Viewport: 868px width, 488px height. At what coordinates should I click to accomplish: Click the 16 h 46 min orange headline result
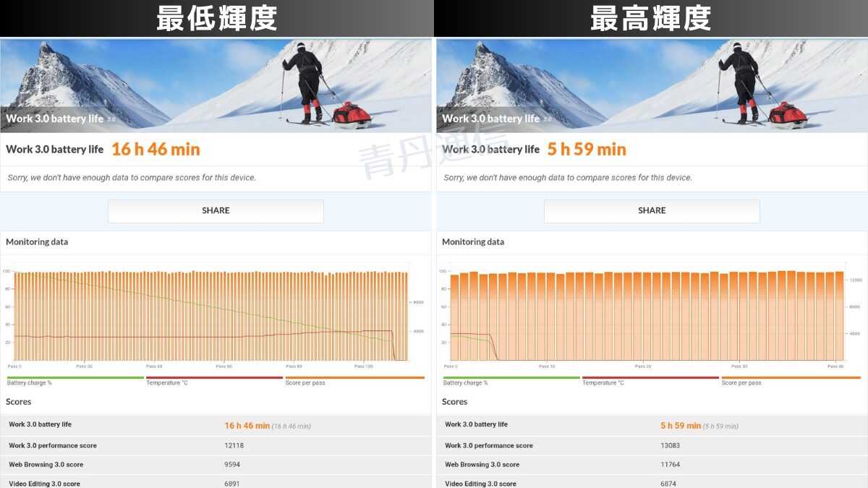(156, 150)
